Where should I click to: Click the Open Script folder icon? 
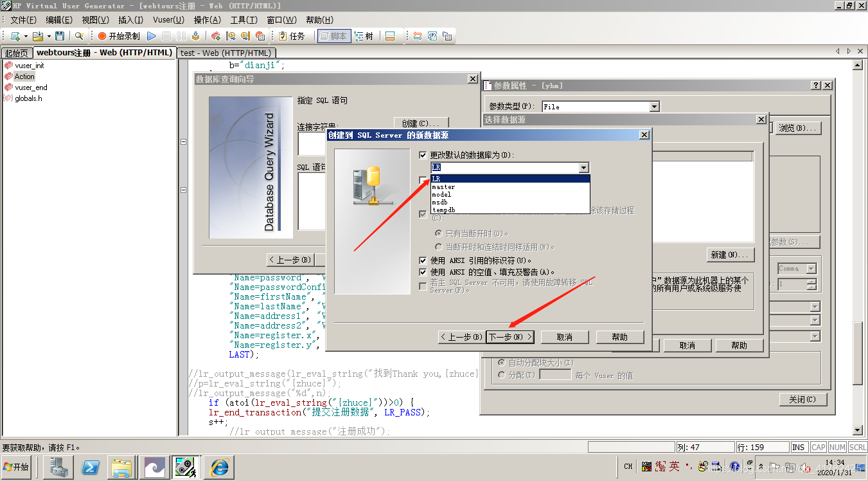coord(37,36)
